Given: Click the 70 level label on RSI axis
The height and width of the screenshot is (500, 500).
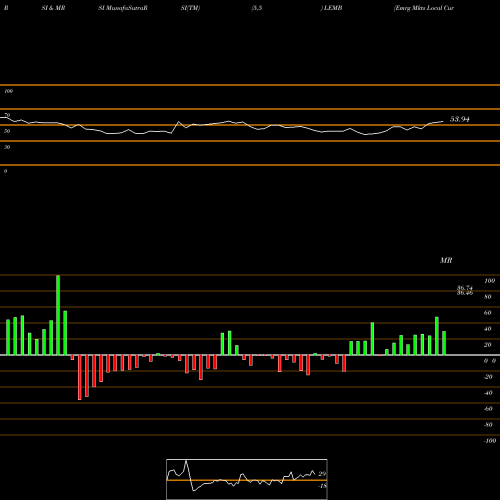Looking at the screenshot, I should click(7, 115).
